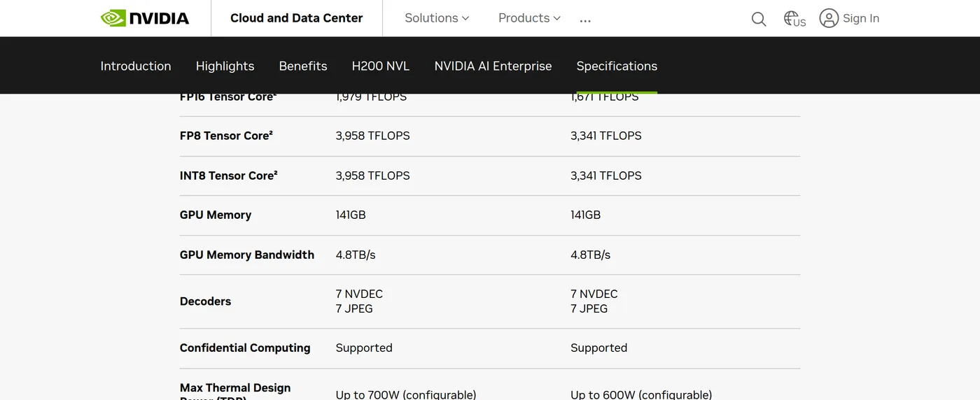Click the first 4.8TB/s bandwidth value
The height and width of the screenshot is (400, 980).
tap(356, 255)
